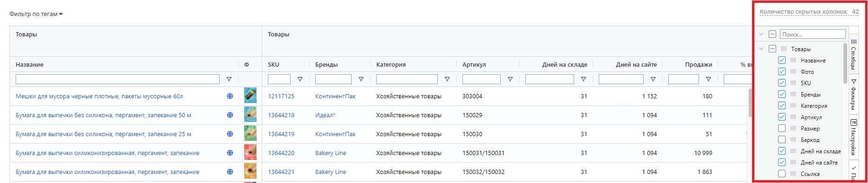Enable the Ссылка column checkbox

[x=782, y=174]
